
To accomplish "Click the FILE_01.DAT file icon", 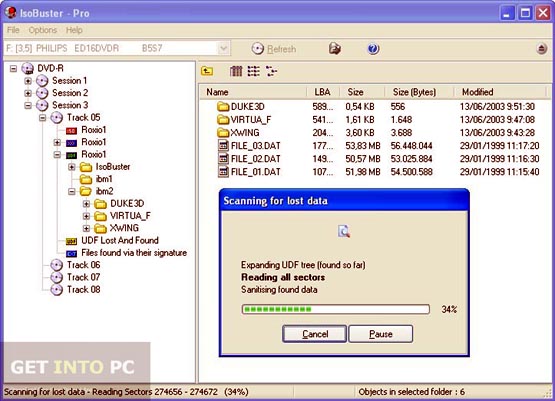I will tap(223, 172).
